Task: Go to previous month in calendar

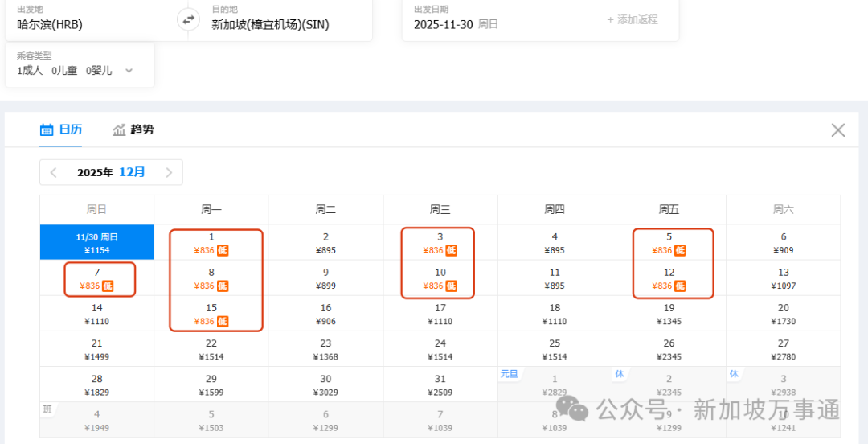Action: pos(54,172)
